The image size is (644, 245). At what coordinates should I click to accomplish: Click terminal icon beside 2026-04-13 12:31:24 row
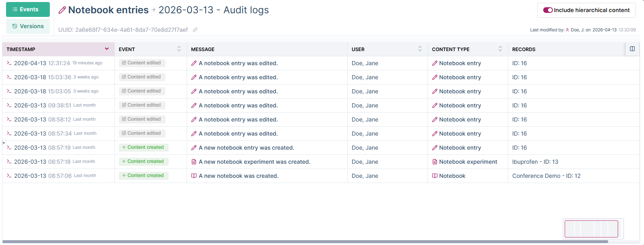(9, 63)
